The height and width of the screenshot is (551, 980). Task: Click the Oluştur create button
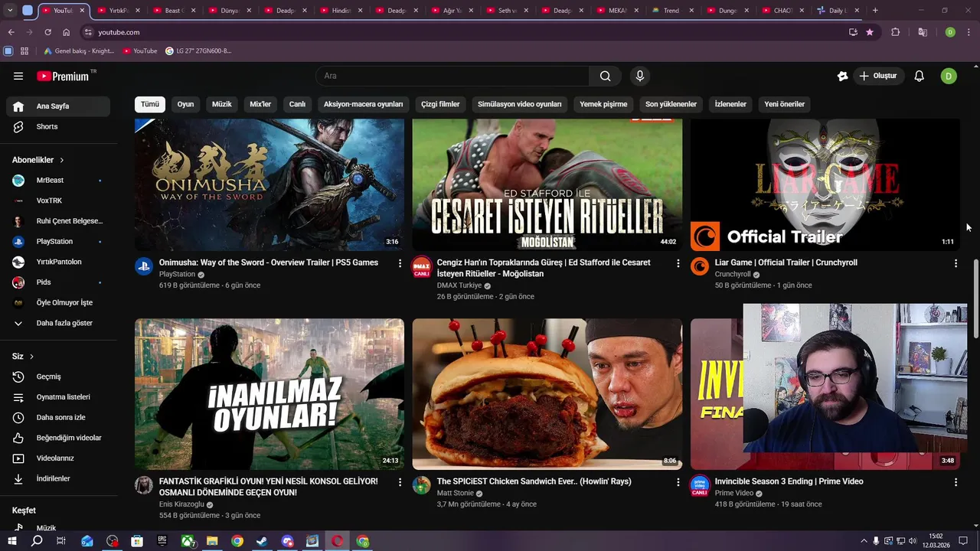877,76
